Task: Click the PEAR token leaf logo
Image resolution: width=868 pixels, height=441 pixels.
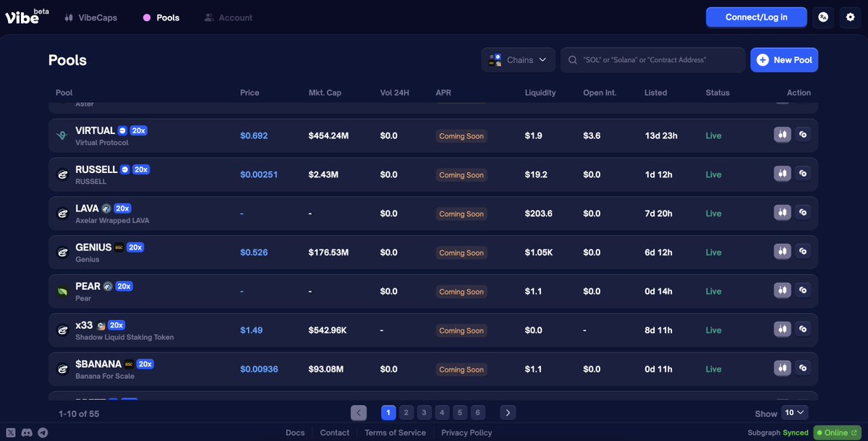Action: click(62, 291)
